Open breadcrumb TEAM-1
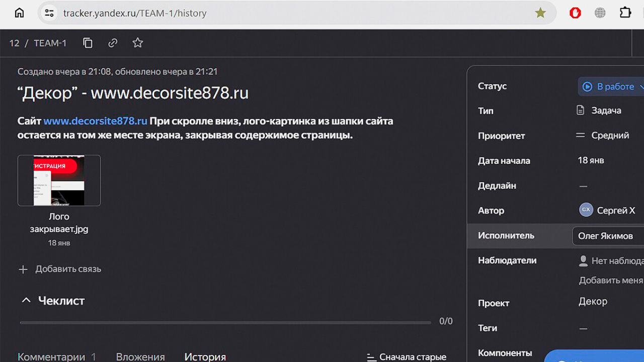 [x=50, y=43]
